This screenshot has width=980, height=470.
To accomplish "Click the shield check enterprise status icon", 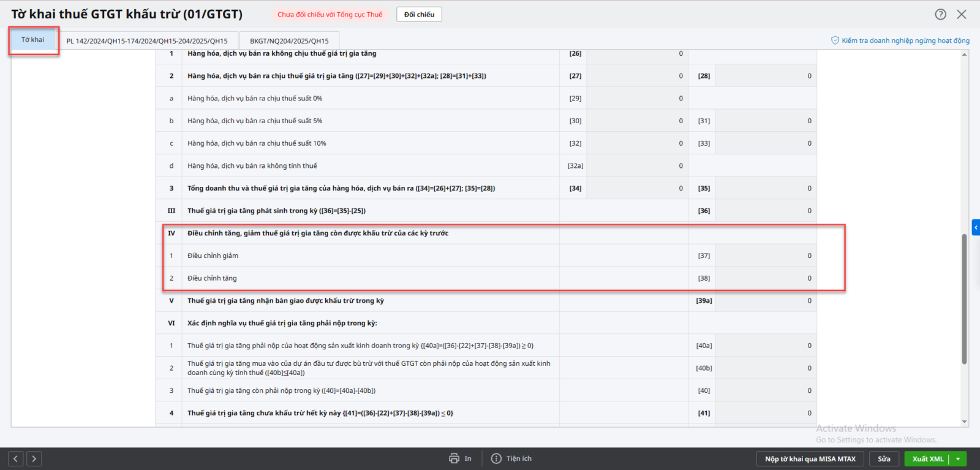I will (x=835, y=40).
